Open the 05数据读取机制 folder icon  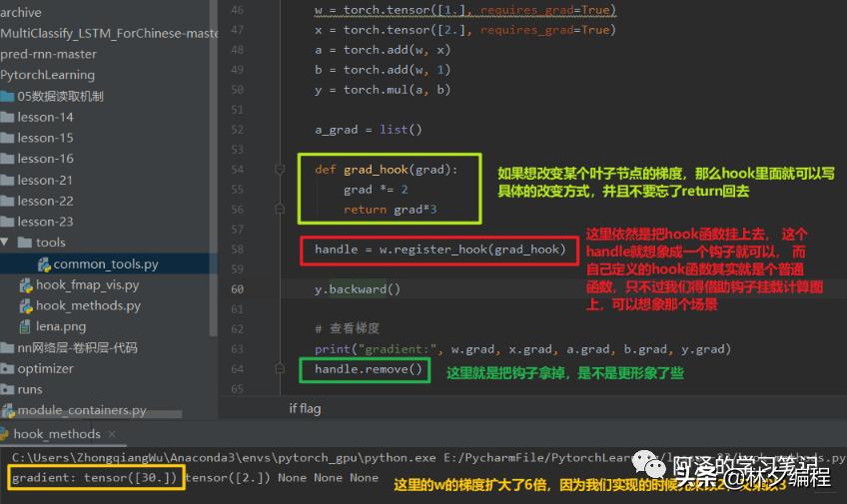coord(8,97)
